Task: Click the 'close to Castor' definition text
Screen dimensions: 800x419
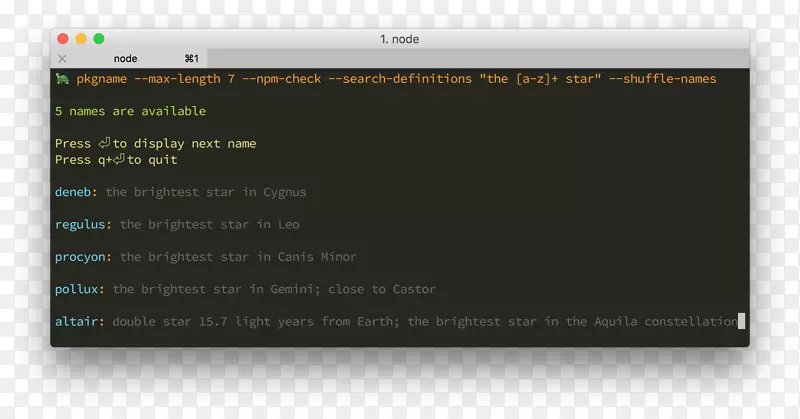Action: [x=382, y=289]
